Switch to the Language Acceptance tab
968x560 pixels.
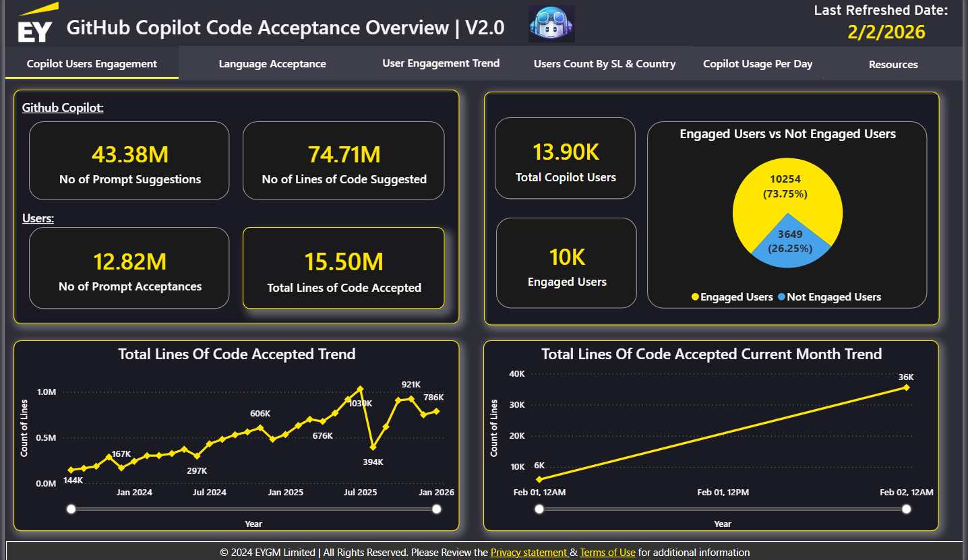pos(272,64)
